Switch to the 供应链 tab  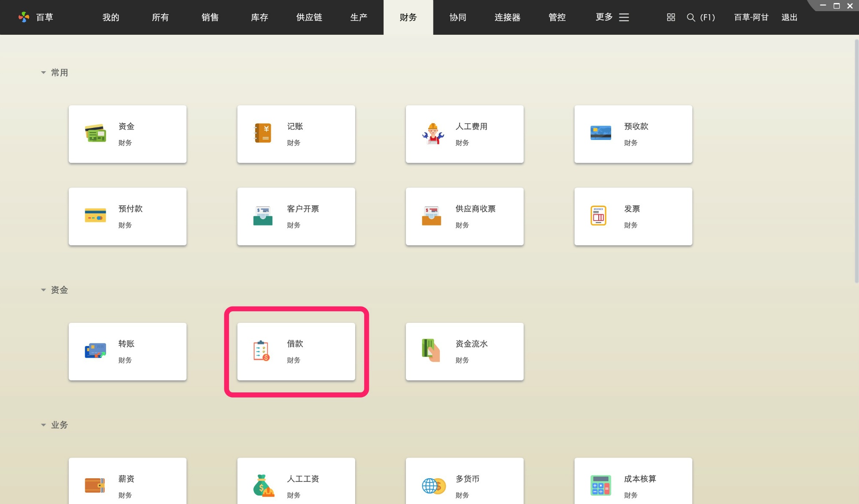(x=309, y=17)
